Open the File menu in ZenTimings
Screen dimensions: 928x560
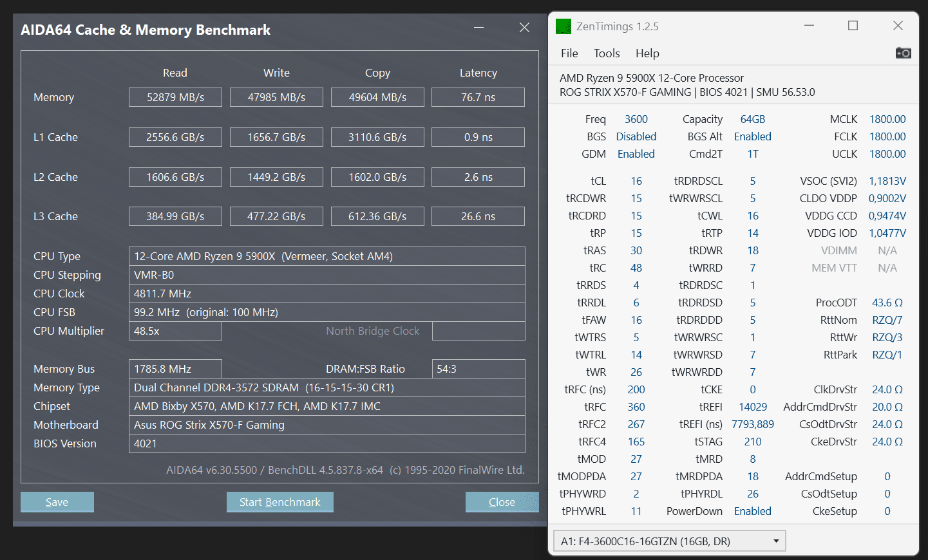pos(569,53)
